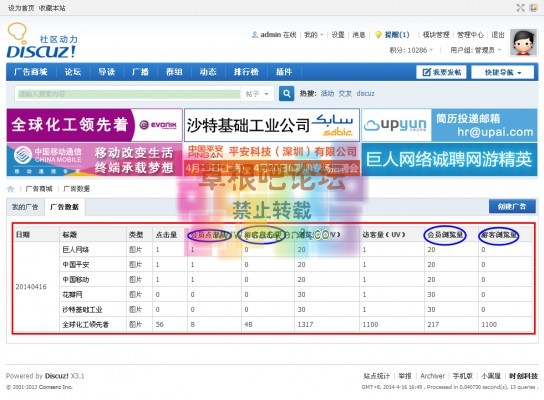Click the 中国移动 row title
The width and height of the screenshot is (544, 400).
pos(76,279)
